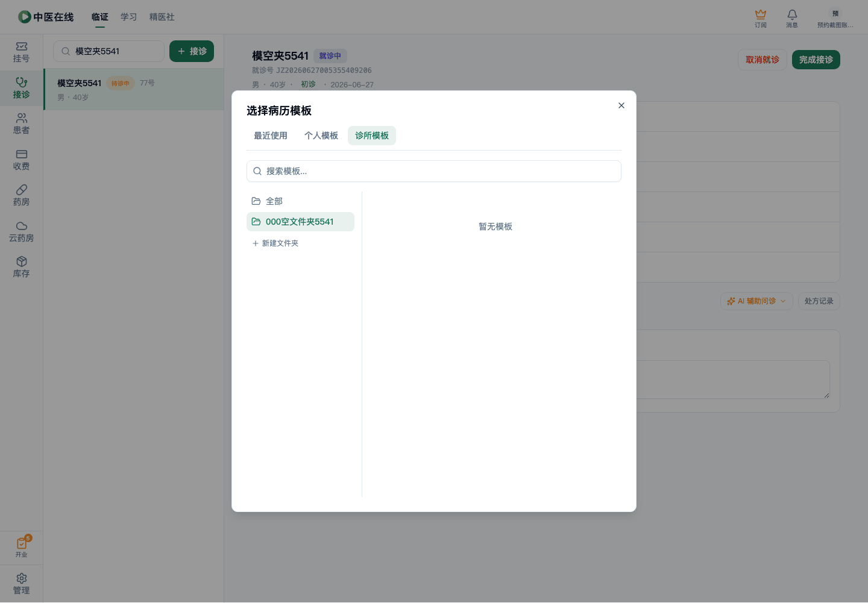This screenshot has height=603, width=868.
Task: Click the 暂无模板 empty message
Action: [x=495, y=227]
